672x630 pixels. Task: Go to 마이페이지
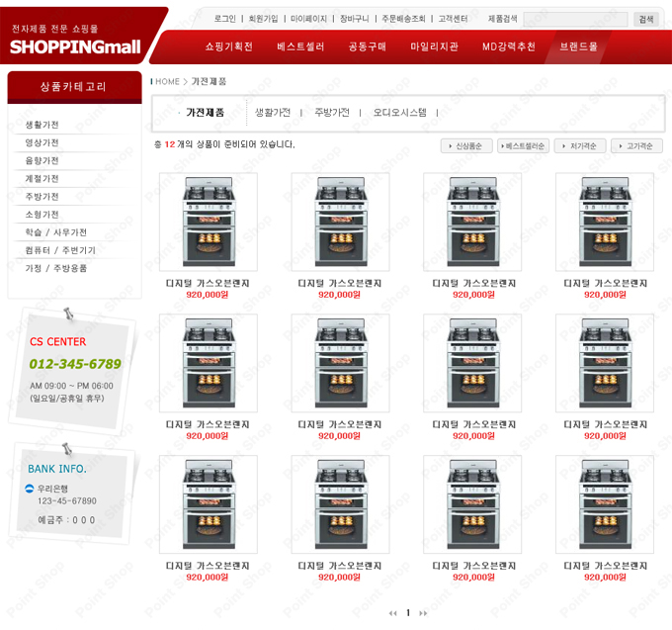(x=308, y=19)
